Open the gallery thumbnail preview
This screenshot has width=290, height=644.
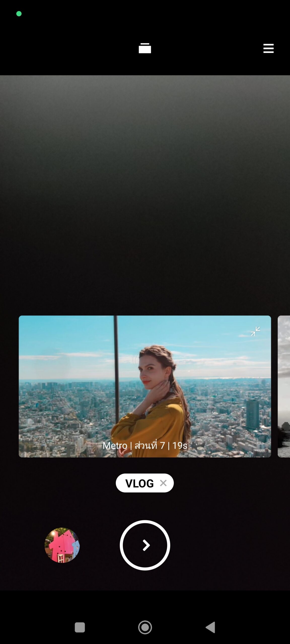coord(62,545)
